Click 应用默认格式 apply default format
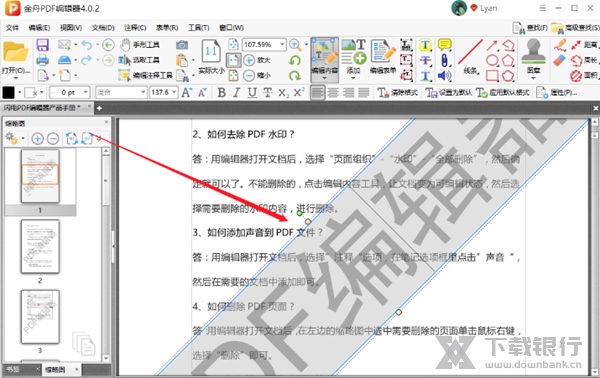Image resolution: width=600 pixels, height=378 pixels. (503, 93)
